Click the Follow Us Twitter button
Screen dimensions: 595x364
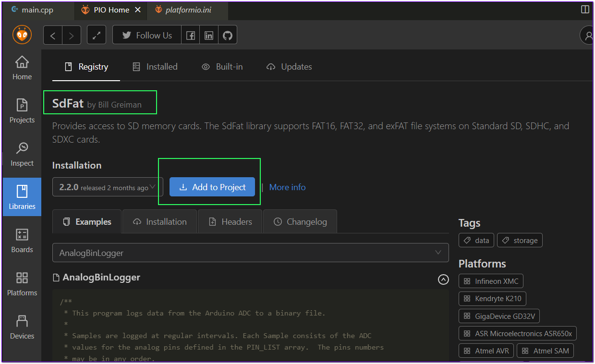[x=147, y=35]
